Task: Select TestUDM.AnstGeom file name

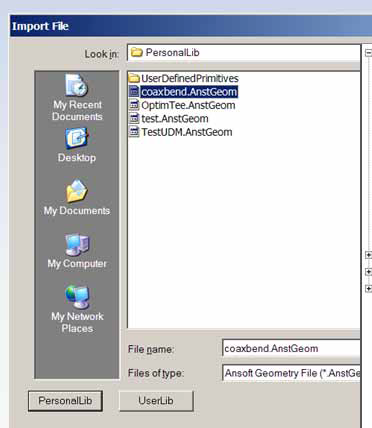Action: point(187,132)
